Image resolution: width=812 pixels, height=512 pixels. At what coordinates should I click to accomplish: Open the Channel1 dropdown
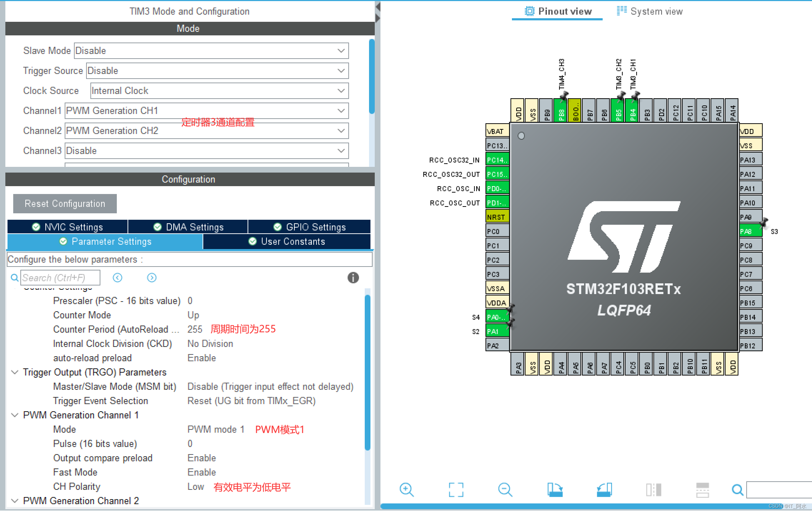coord(206,111)
